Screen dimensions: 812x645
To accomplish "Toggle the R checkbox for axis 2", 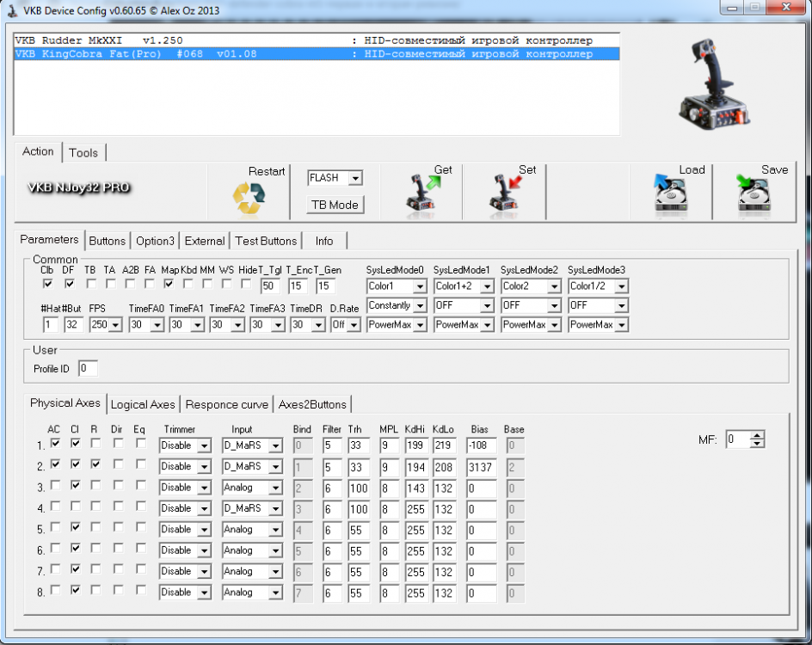I will pos(95,464).
